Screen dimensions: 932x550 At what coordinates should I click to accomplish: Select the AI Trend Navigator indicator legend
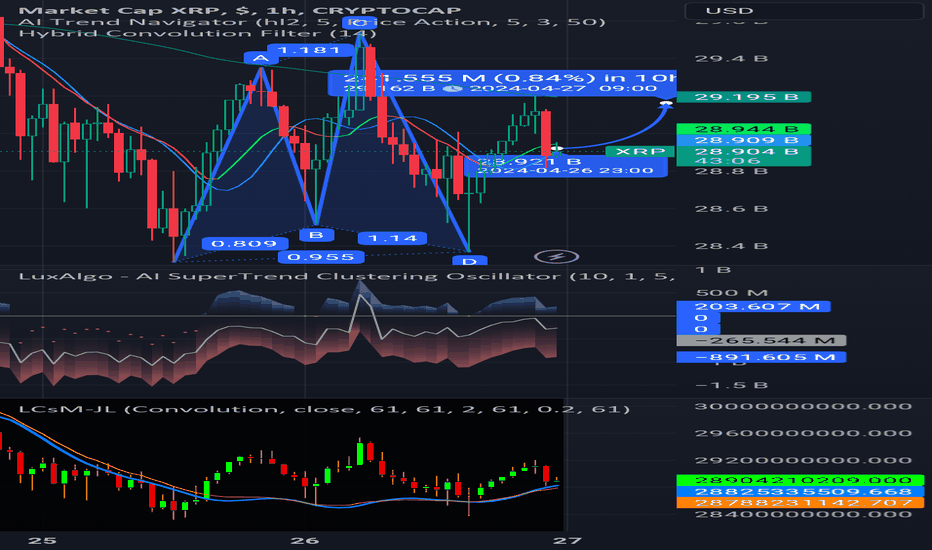(311, 22)
